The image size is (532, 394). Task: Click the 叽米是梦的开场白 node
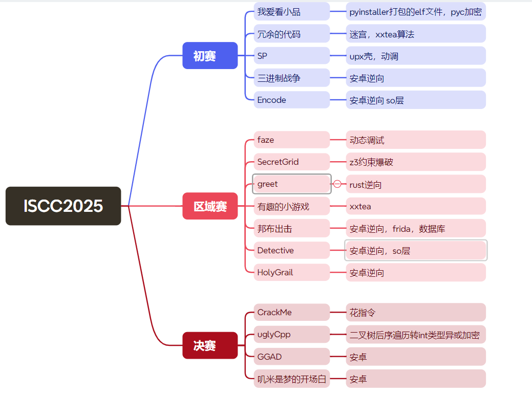(x=291, y=379)
